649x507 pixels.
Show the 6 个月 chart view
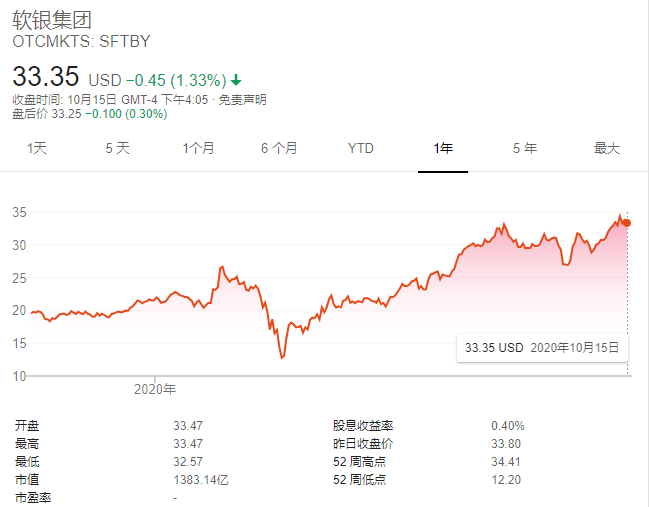pos(279,148)
